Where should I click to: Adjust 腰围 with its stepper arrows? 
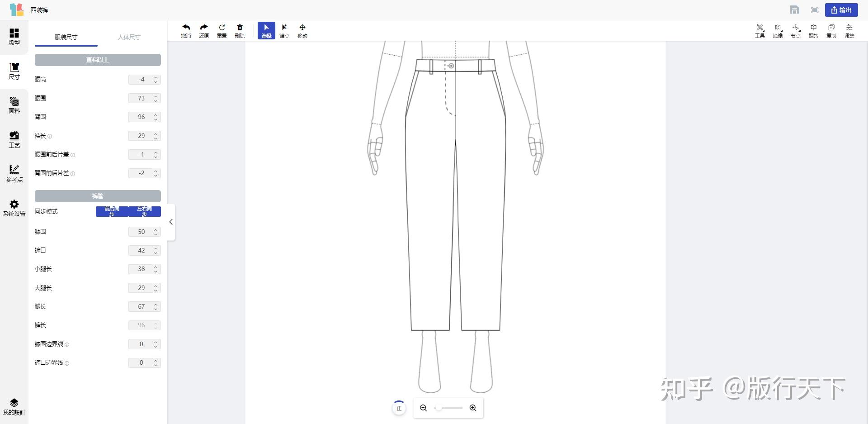156,98
